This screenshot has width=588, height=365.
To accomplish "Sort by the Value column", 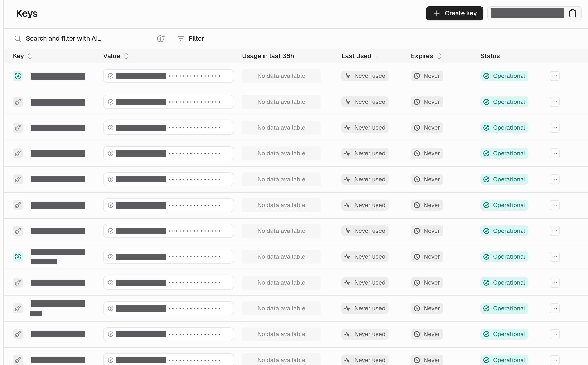I will [126, 56].
